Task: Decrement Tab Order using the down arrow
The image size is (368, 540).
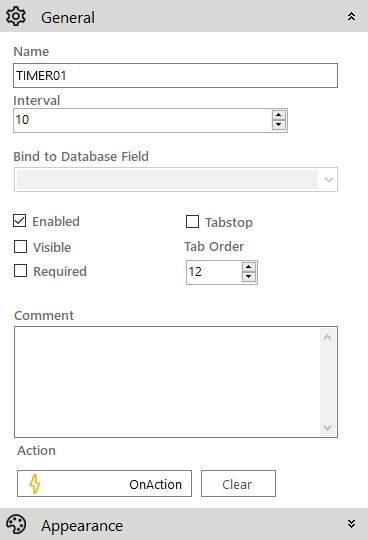Action: coord(249,277)
